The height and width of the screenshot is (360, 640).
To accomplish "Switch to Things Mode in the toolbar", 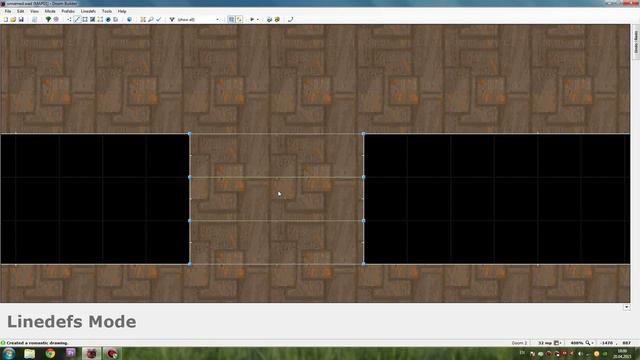I will tap(108, 20).
